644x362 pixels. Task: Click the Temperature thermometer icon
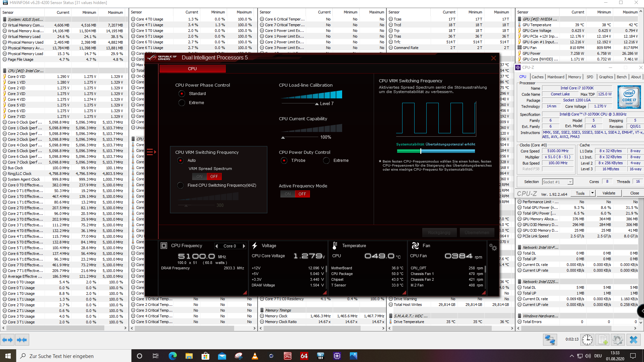coord(334,246)
